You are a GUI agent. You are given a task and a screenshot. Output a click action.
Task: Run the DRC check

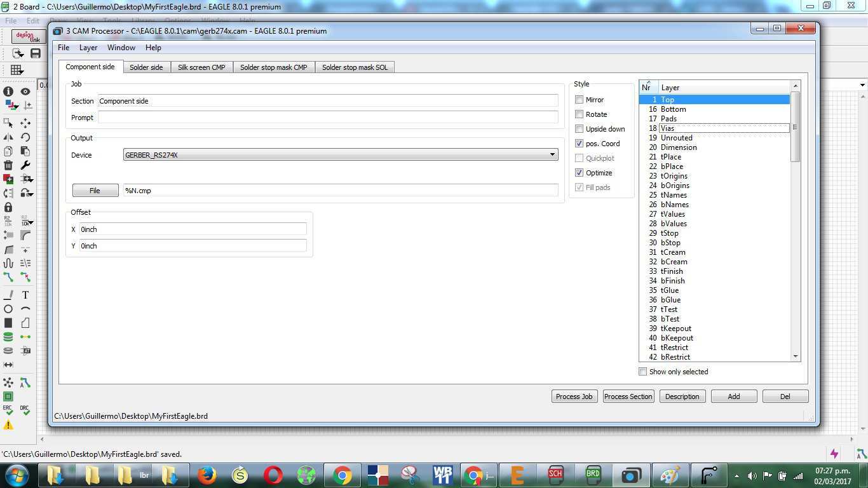click(25, 410)
